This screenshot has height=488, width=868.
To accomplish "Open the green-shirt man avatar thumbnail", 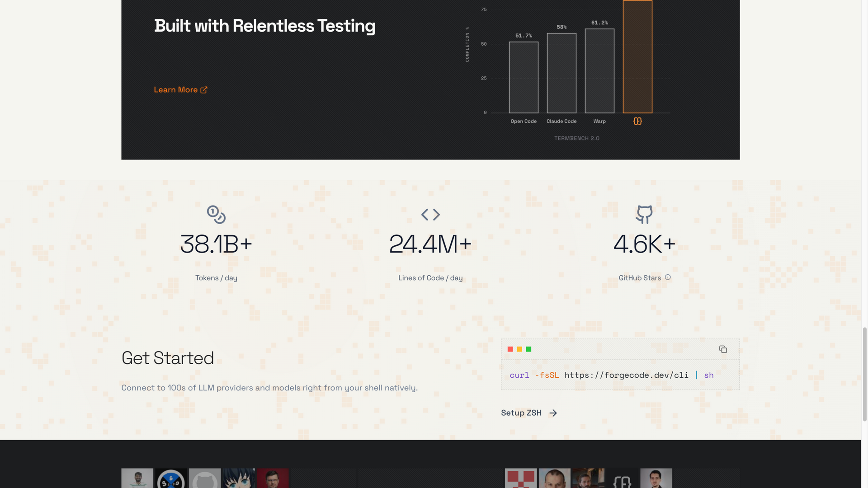I will 137,478.
